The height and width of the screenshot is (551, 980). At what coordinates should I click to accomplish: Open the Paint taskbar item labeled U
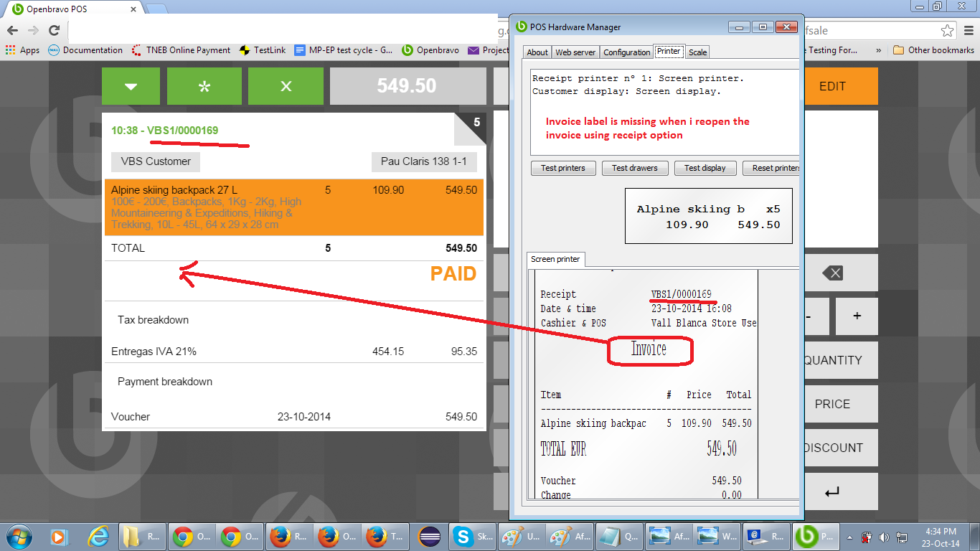pos(521,536)
